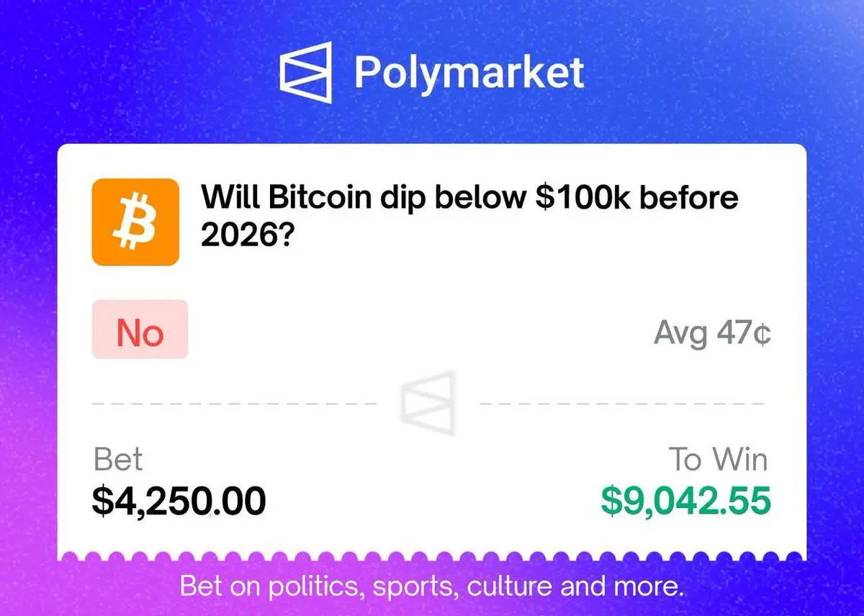
Task: Click the word 2026? in the question
Action: [x=246, y=234]
